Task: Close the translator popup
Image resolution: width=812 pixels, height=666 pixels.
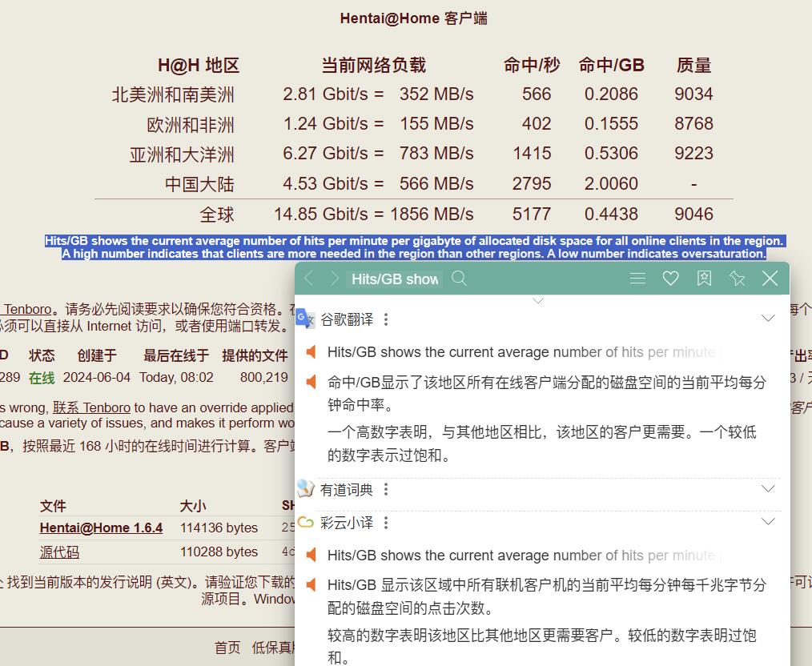Action: 770,279
